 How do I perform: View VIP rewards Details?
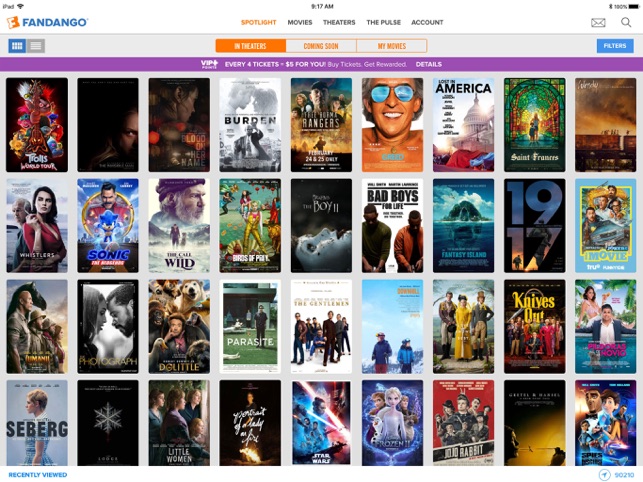[x=429, y=64]
